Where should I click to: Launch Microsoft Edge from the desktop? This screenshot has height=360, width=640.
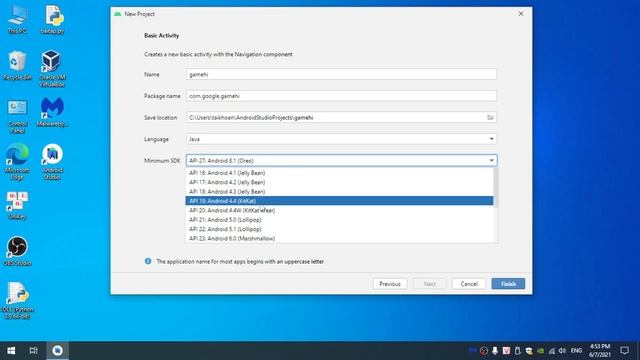coord(17,162)
